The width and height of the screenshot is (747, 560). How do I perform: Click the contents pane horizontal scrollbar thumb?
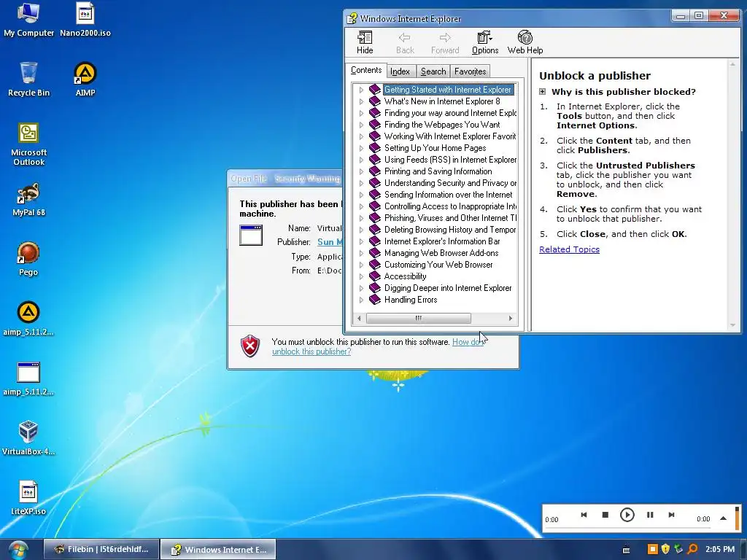pos(418,318)
